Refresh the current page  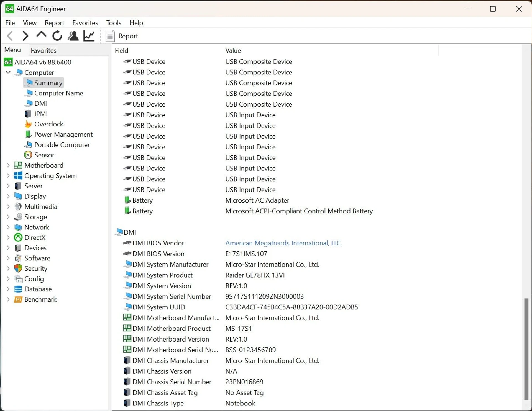[x=57, y=36]
